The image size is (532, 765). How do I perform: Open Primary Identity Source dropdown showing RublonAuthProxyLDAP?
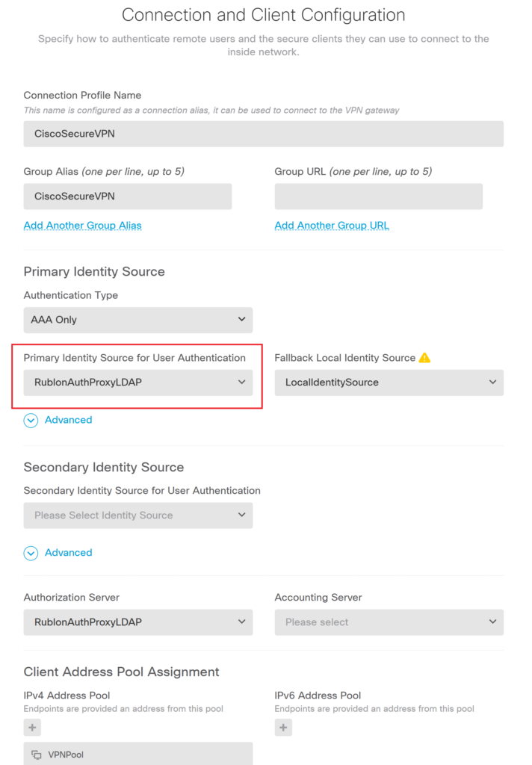[138, 382]
